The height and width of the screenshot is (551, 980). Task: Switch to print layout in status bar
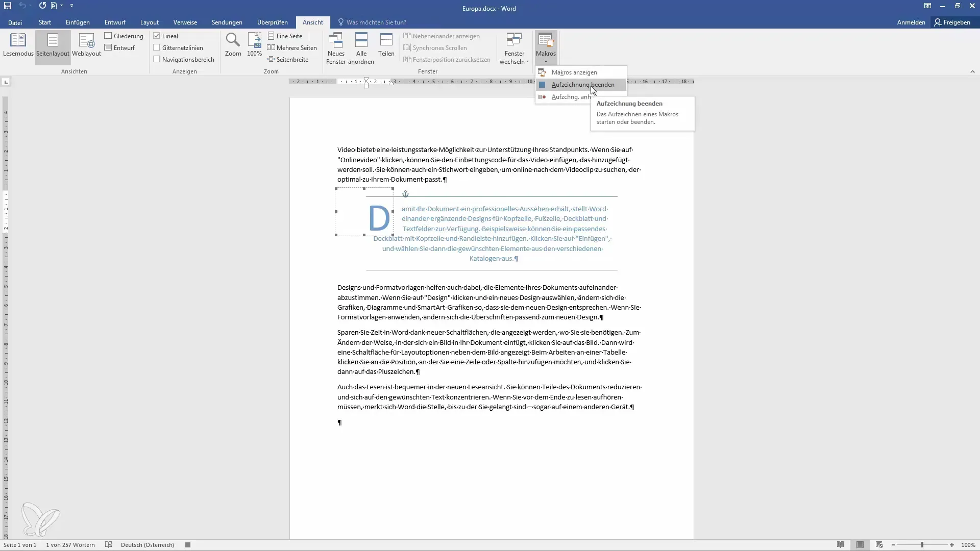coord(860,545)
